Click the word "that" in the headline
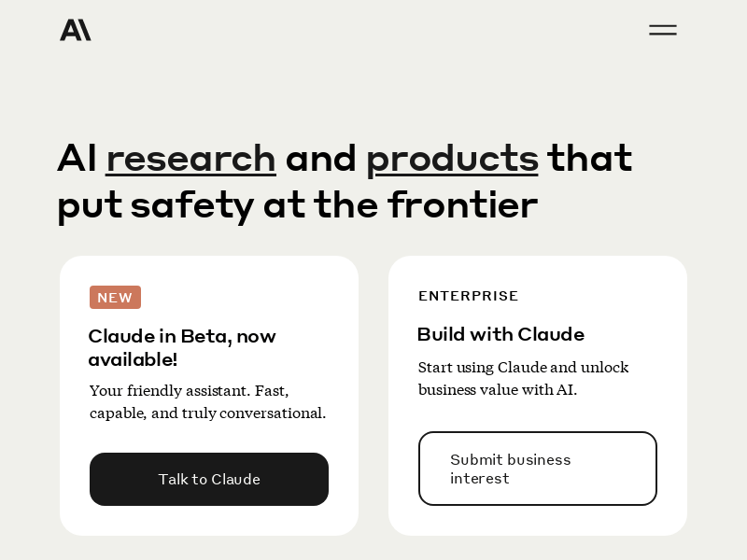747x560 pixels. tap(590, 158)
